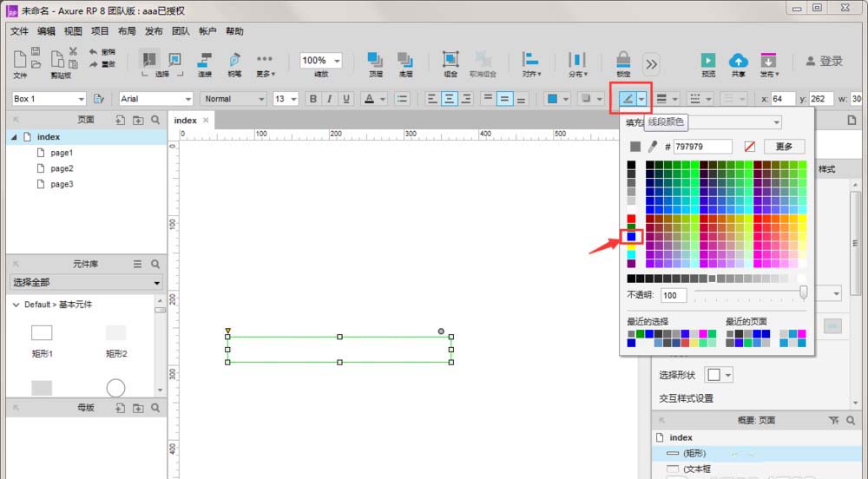Click the preview (预览) play icon
The image size is (868, 479).
708,60
